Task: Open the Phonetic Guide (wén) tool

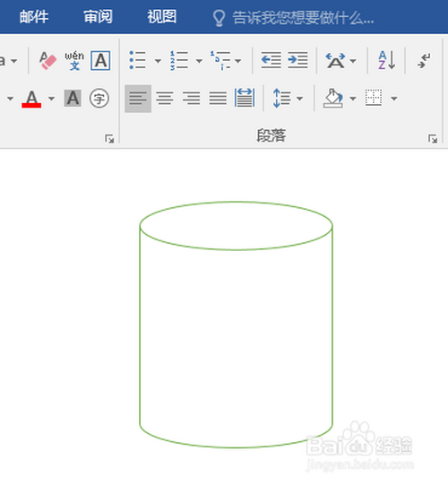Action: tap(74, 60)
